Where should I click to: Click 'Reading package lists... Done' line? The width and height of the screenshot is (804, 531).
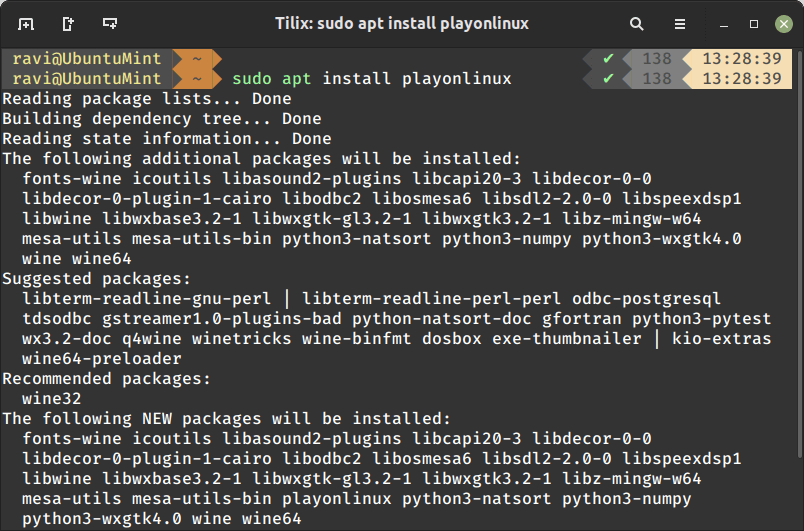coord(147,98)
